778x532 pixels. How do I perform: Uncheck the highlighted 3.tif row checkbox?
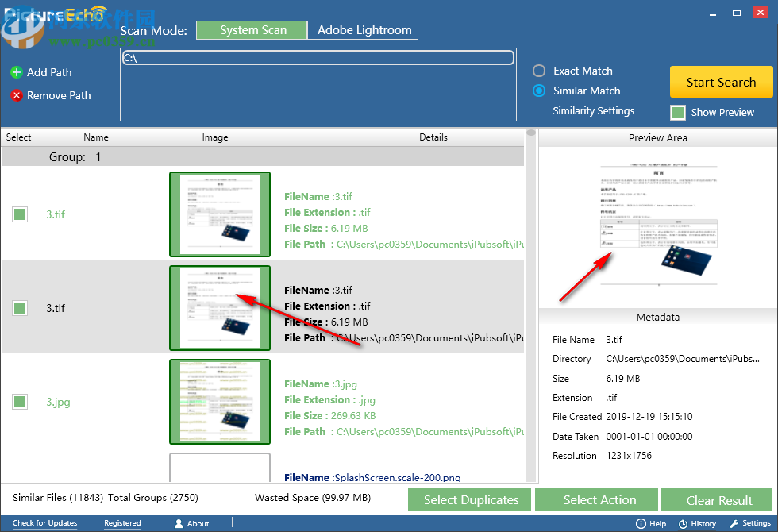tap(20, 308)
